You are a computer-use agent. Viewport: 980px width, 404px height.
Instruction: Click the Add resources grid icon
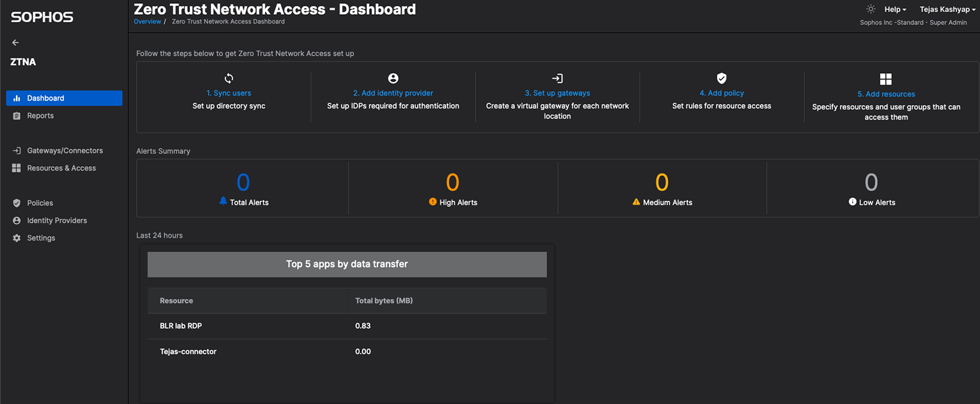point(886,79)
